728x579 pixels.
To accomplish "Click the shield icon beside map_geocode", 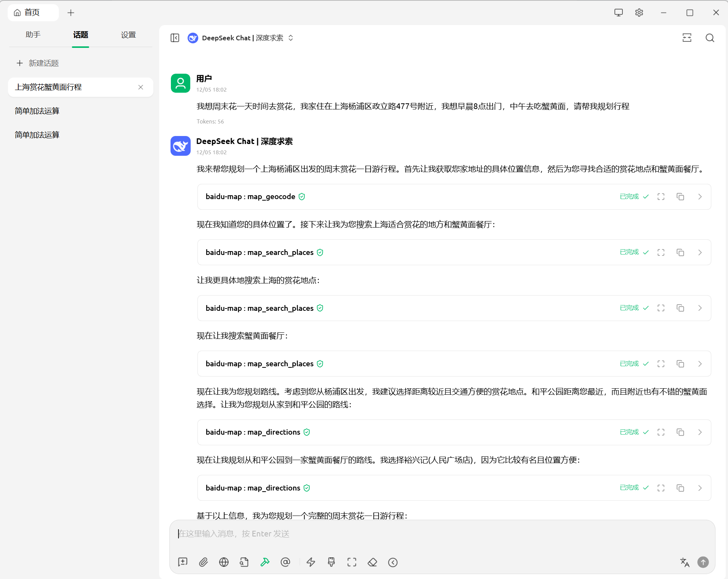I will (302, 197).
